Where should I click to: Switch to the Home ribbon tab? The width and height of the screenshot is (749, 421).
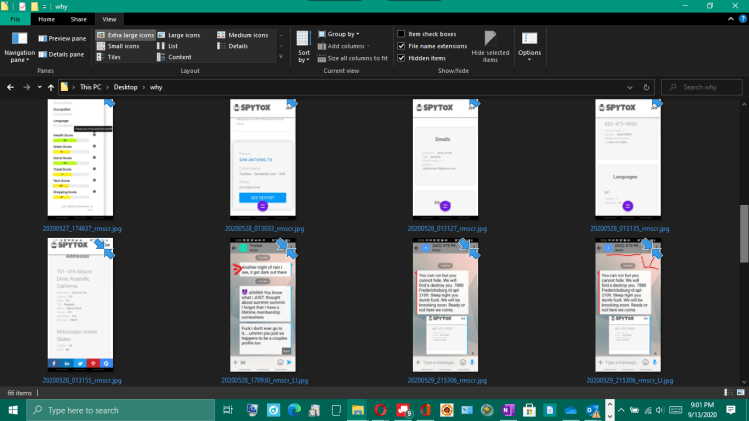[47, 19]
